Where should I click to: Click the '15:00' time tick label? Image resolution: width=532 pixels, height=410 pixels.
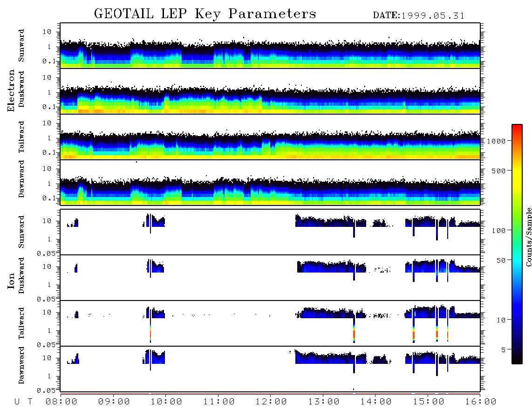pos(429,402)
